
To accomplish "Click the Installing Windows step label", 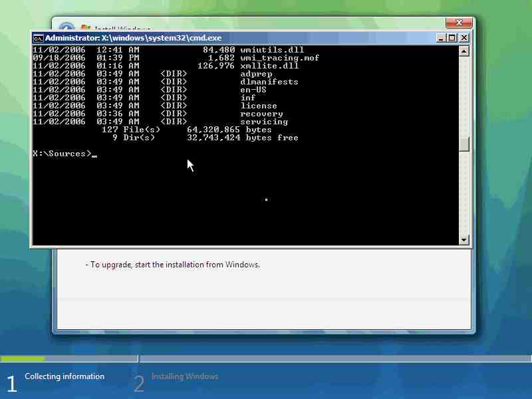I will (x=185, y=376).
